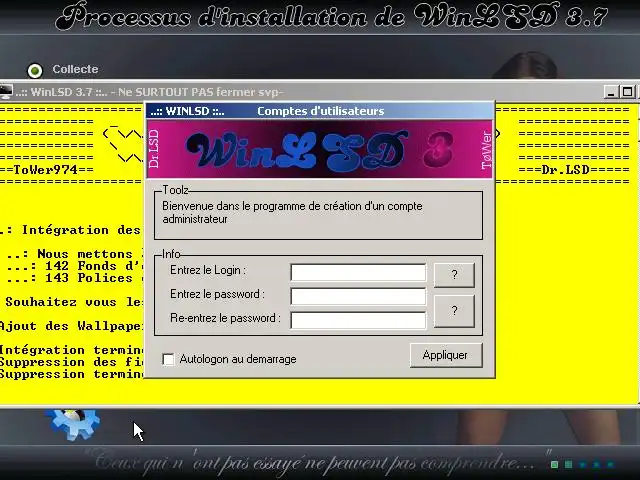This screenshot has height=480, width=640.
Task: Click the 'Re-entrez le password' field
Action: (358, 320)
